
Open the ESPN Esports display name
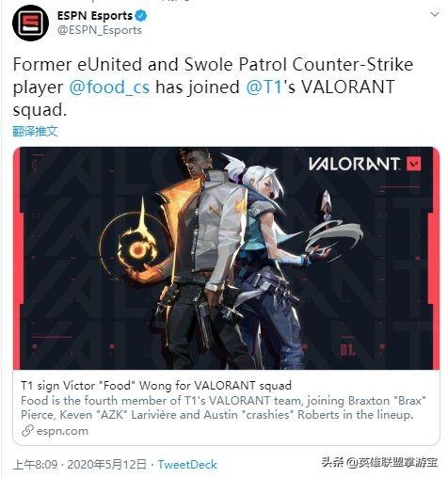(x=95, y=16)
